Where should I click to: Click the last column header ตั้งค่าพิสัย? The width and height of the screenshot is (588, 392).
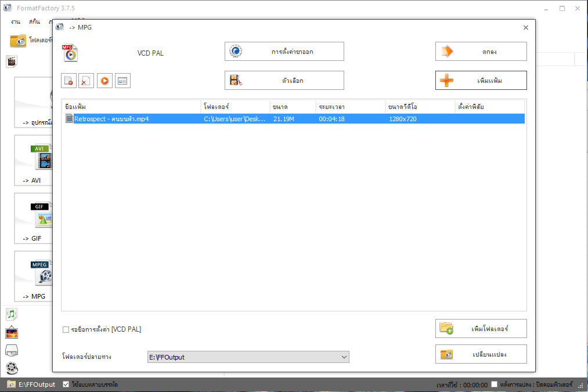(x=490, y=107)
